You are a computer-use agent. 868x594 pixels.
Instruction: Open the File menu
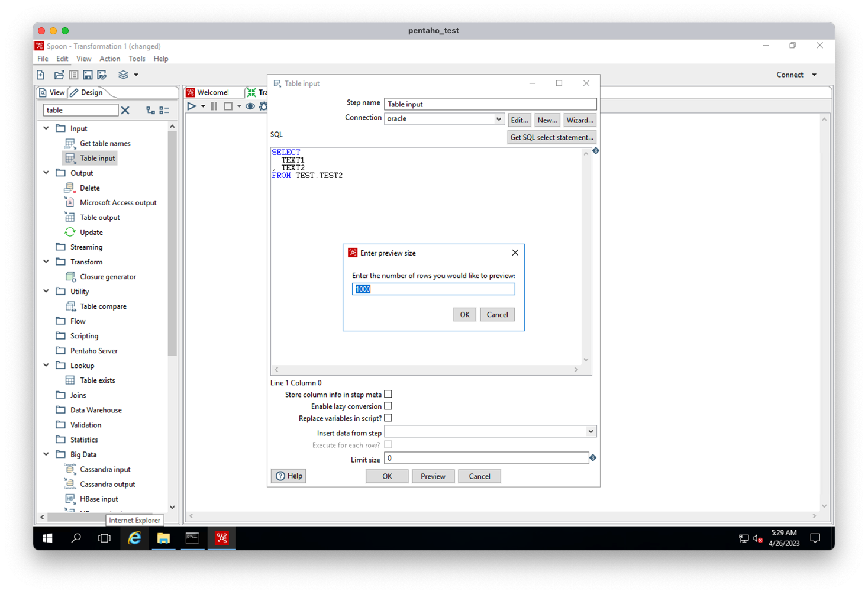tap(43, 59)
